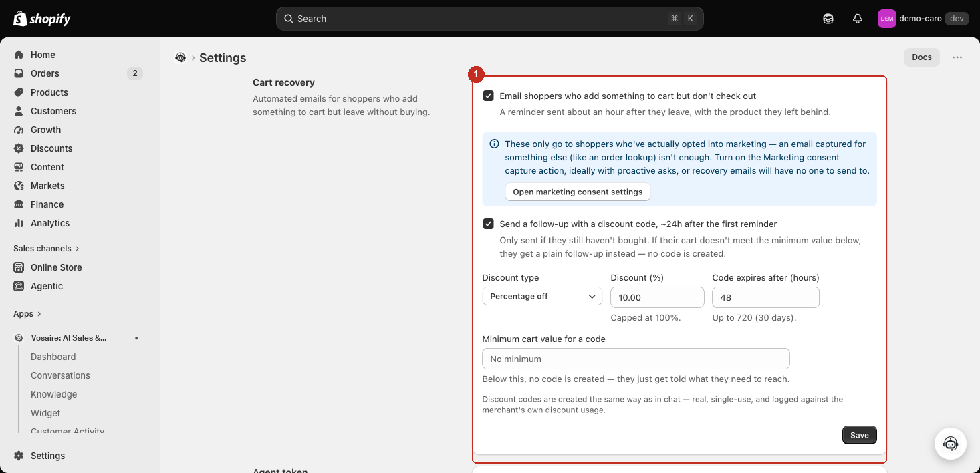Viewport: 980px width, 473px height.
Task: Click the pin dot next to Vosaire app
Action: (136, 338)
